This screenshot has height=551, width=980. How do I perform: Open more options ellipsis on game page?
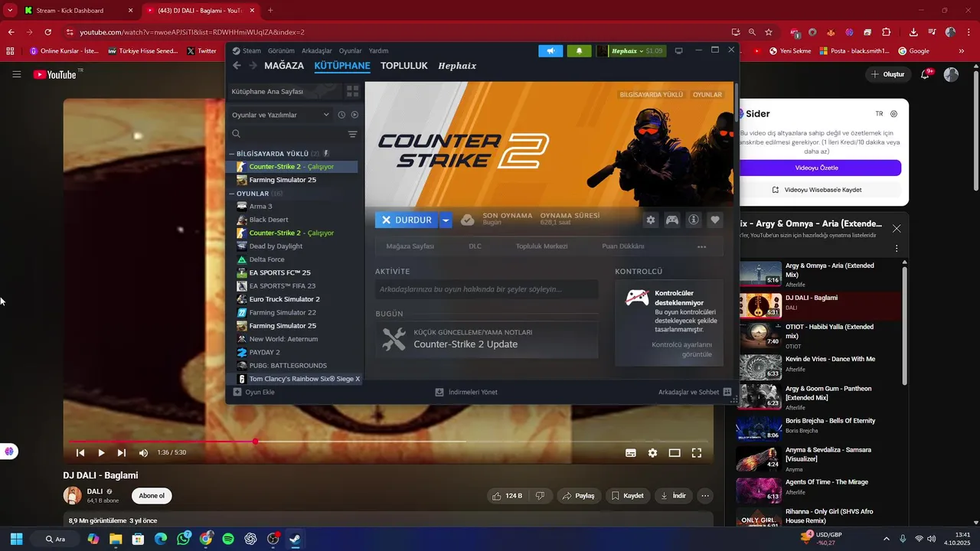[701, 246]
